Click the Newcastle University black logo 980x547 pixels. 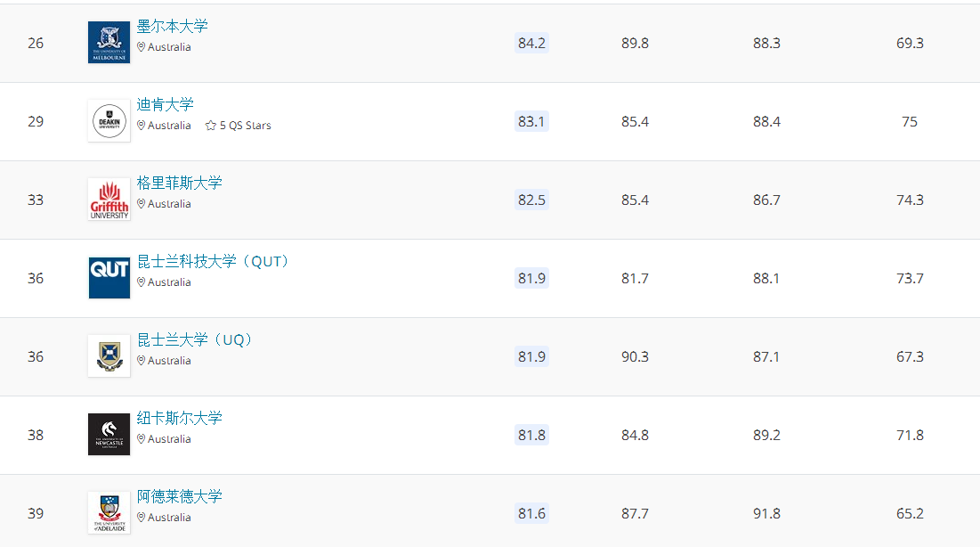click(x=109, y=435)
